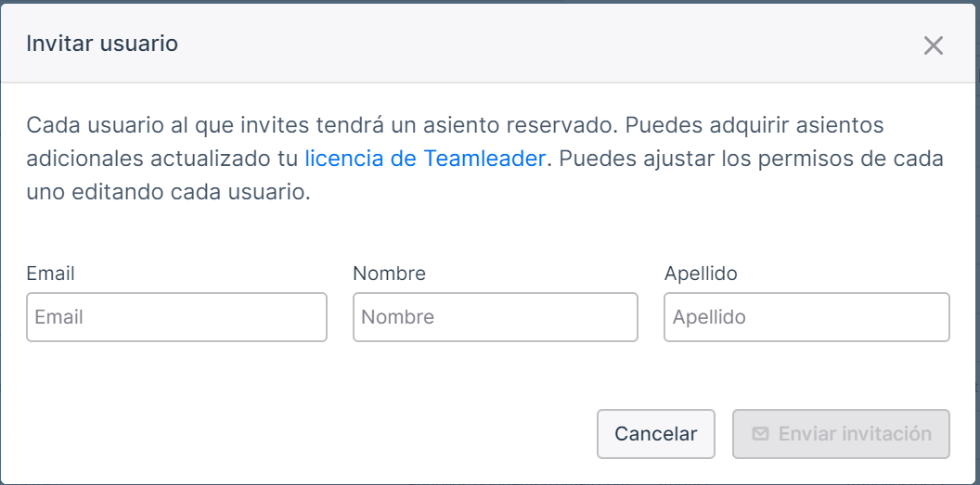
Task: Select the Nombre placeholder text
Action: [x=397, y=317]
